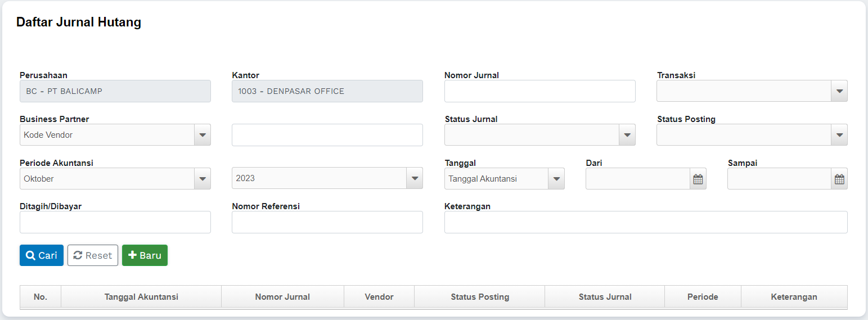Open the Status Posting dropdown
This screenshot has width=868, height=320.
839,135
